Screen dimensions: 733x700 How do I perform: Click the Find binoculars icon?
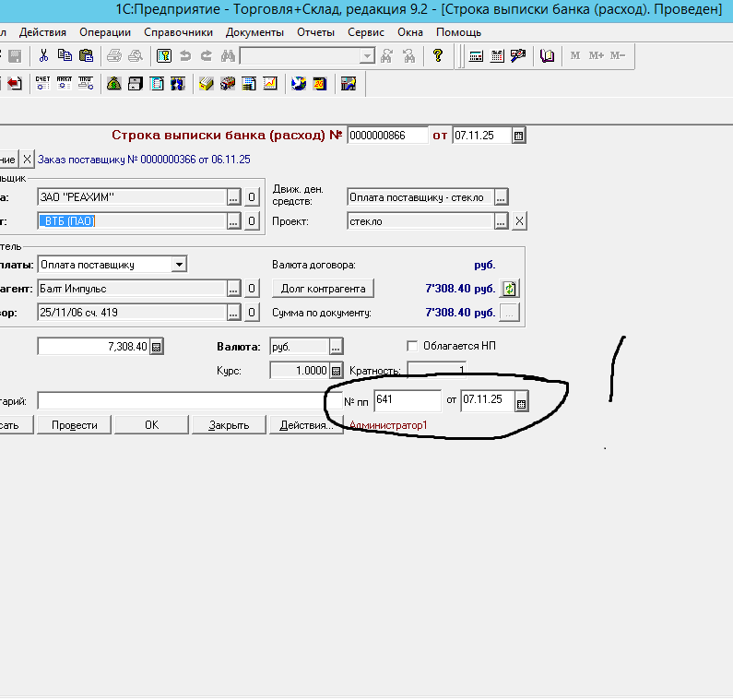pyautogui.click(x=228, y=56)
